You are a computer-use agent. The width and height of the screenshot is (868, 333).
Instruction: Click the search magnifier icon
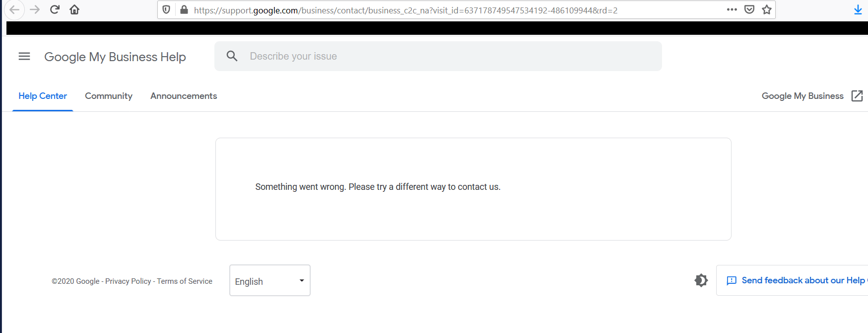pyautogui.click(x=232, y=56)
